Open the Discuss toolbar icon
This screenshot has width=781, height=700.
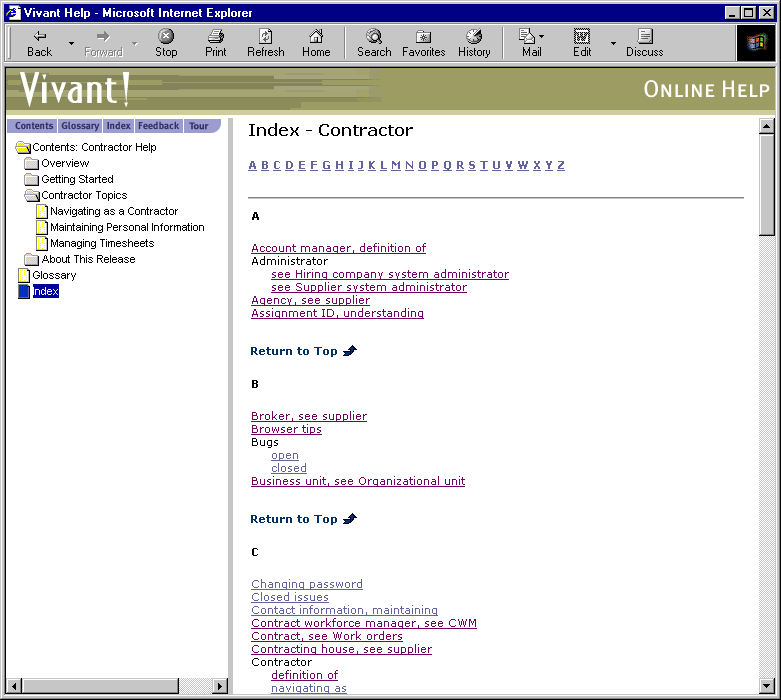tap(644, 43)
